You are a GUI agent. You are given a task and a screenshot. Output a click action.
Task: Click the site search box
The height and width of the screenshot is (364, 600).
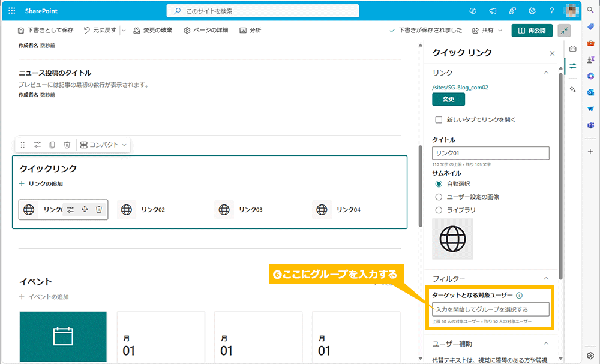[263, 11]
